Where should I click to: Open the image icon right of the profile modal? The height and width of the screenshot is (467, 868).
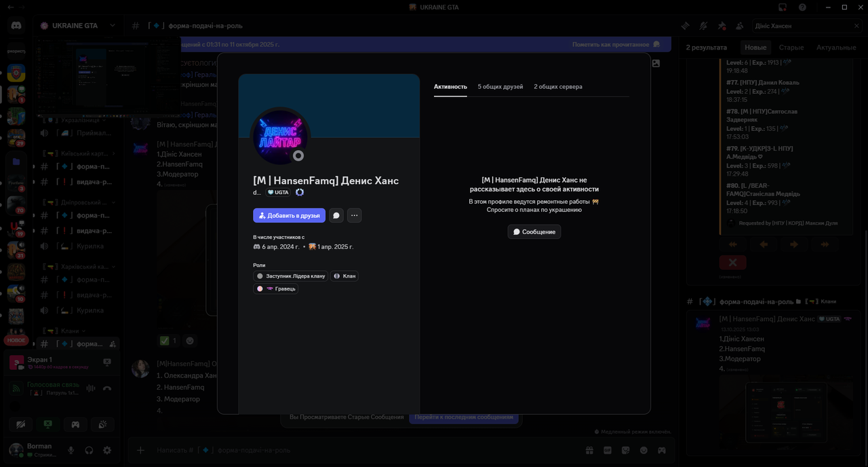tap(656, 63)
